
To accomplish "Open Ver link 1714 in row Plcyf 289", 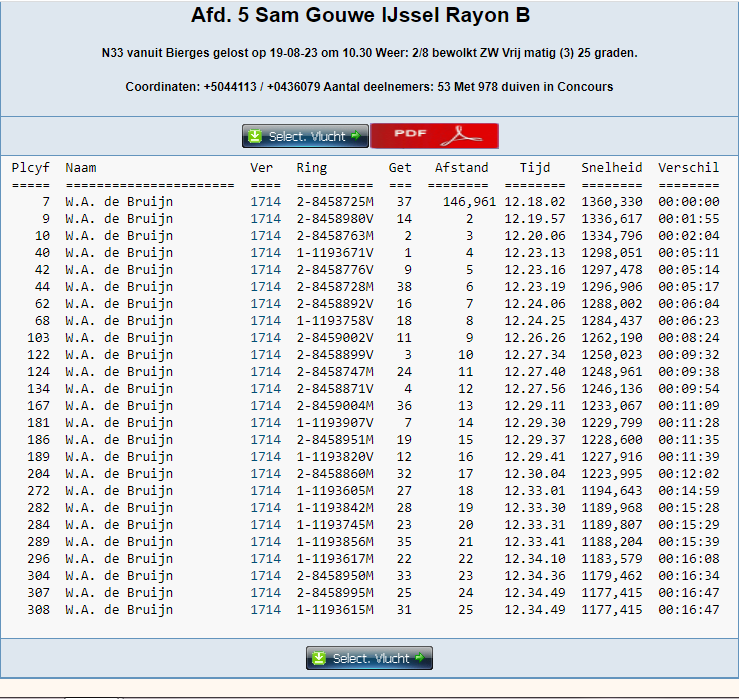I will [265, 541].
